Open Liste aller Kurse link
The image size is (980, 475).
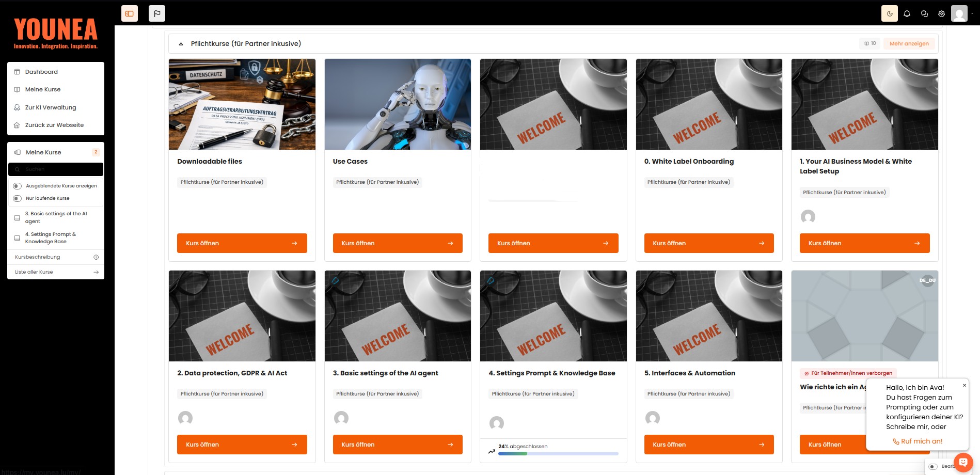point(56,272)
